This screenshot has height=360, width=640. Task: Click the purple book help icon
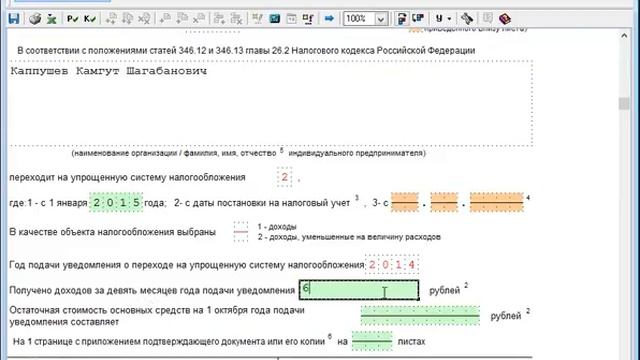point(504,19)
